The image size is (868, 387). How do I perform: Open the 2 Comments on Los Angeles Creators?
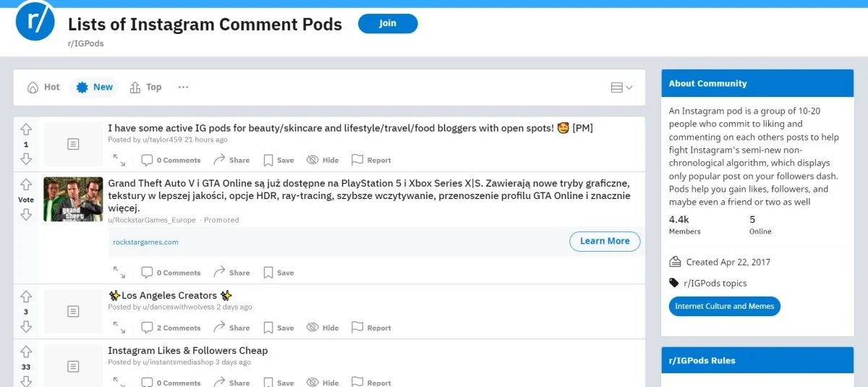coord(171,328)
